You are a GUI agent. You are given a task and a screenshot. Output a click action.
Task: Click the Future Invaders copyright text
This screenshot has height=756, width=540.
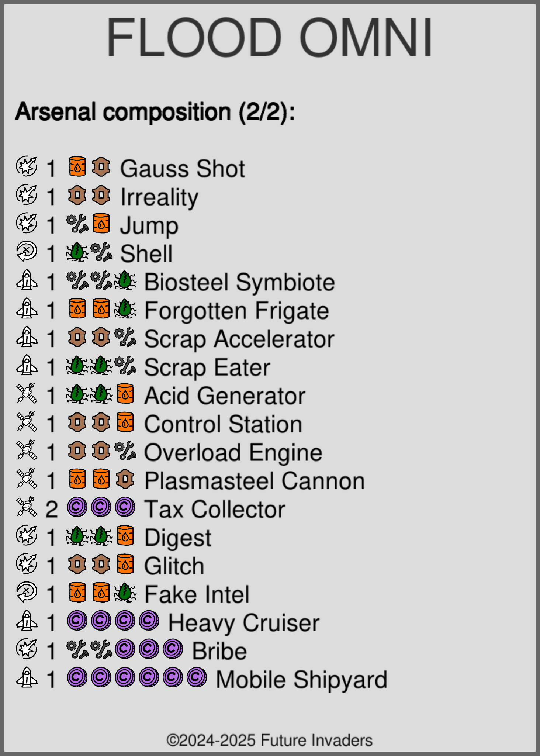tap(270, 740)
